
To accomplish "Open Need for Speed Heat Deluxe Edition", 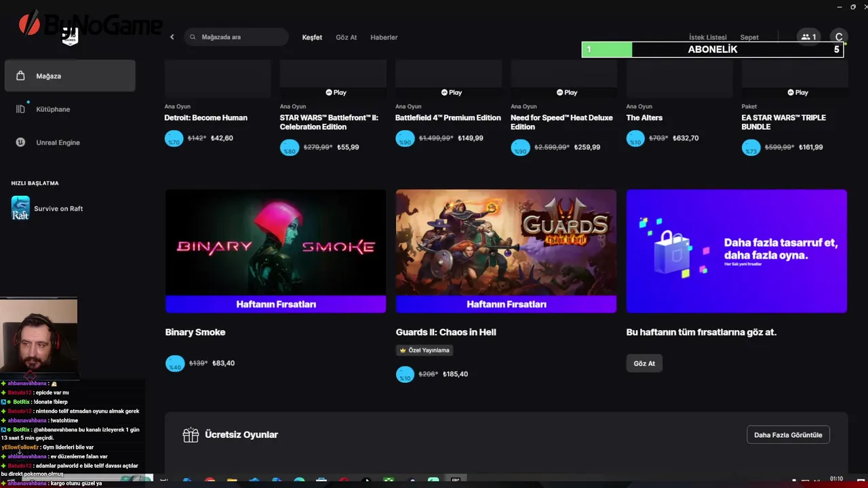I will pos(561,122).
